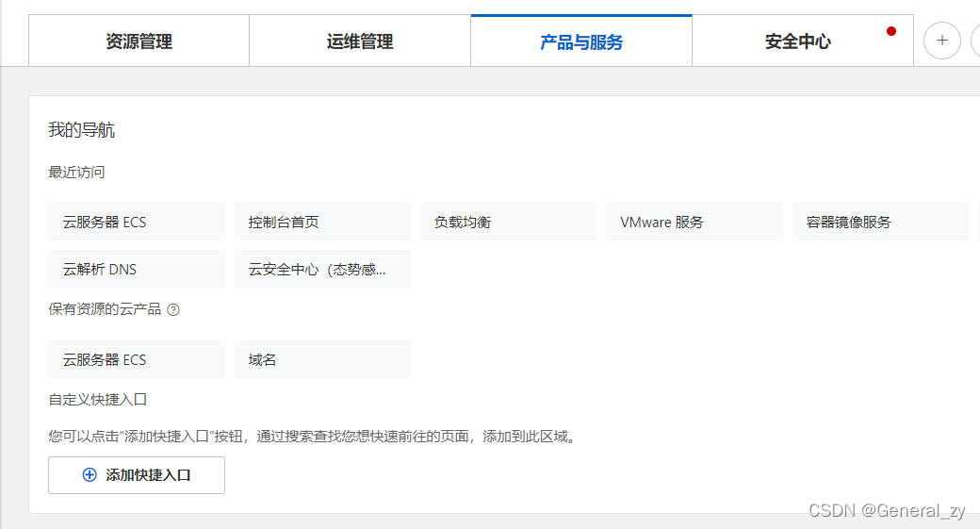The height and width of the screenshot is (529, 980).
Task: Open VMware 服务 shortcut
Action: point(694,222)
